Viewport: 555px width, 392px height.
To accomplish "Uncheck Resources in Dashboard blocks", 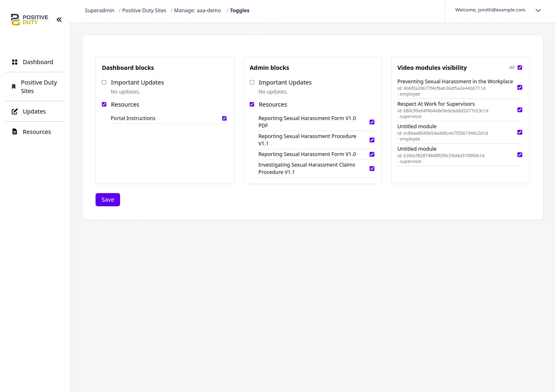I will coord(104,105).
